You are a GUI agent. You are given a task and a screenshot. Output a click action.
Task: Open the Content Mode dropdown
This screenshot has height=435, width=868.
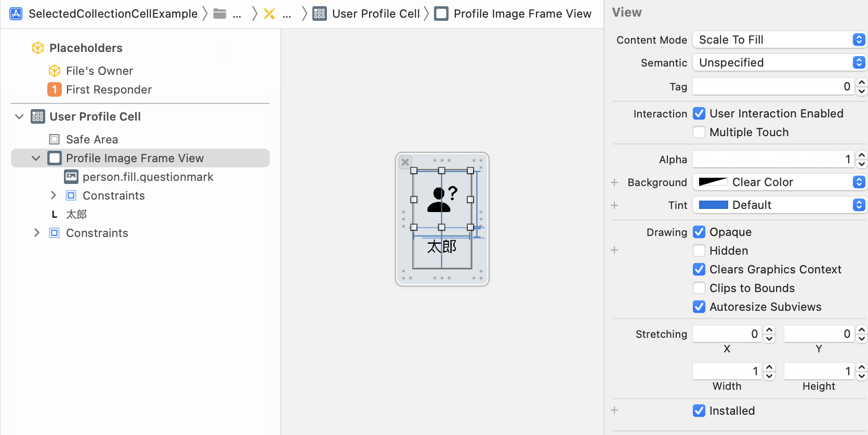click(779, 39)
